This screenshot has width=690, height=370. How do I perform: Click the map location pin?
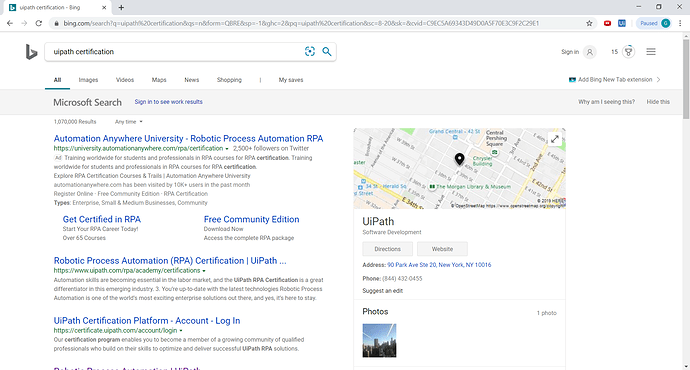459,159
